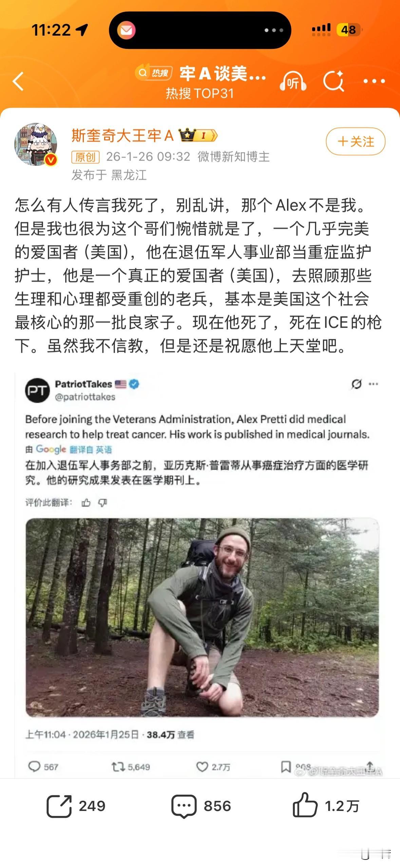Open the 热搜 TOP31 ranking label

(200, 93)
